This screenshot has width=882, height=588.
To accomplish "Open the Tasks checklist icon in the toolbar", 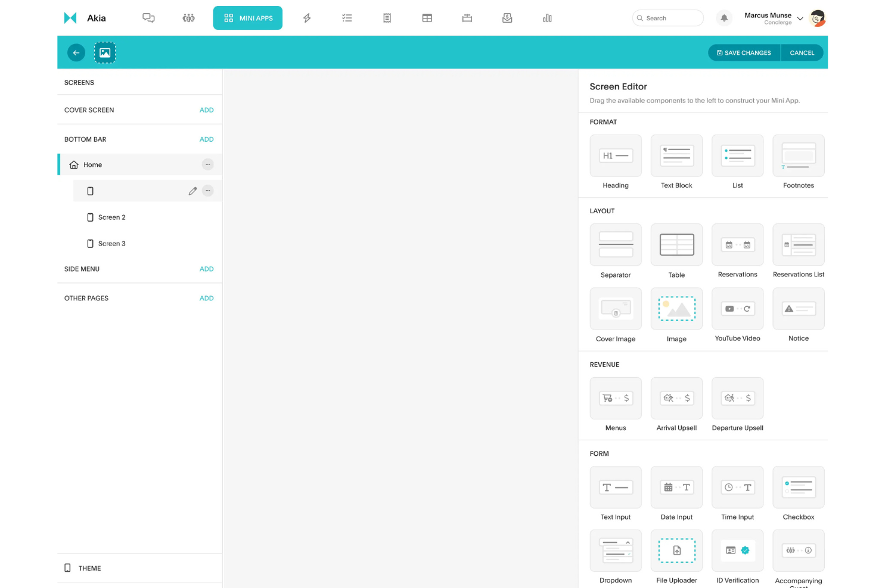I will 347,18.
